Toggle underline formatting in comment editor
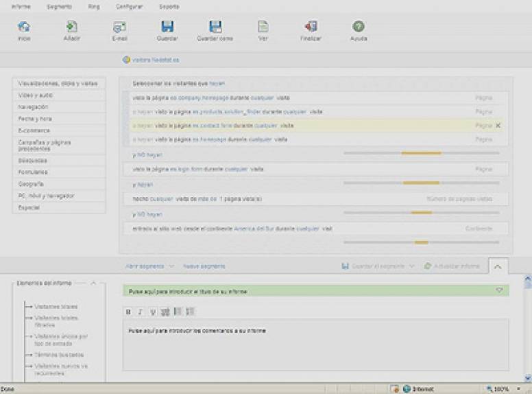 (x=153, y=312)
